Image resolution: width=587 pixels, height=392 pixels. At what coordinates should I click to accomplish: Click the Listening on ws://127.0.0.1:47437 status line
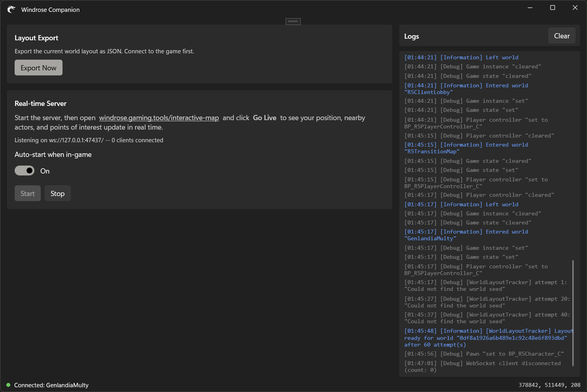[89, 140]
